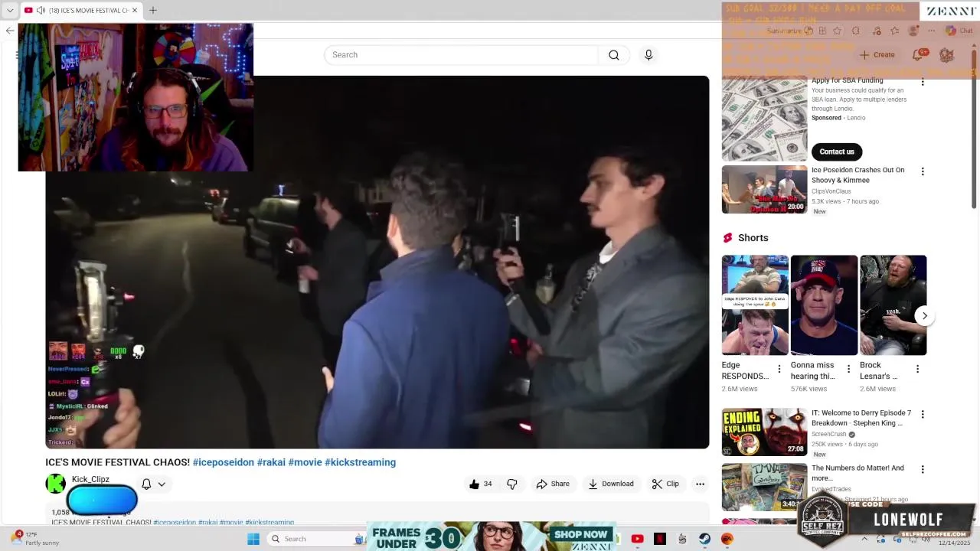This screenshot has height=551, width=980.
Task: Open the #kickstreaming hashtag in the video title
Action: (360, 462)
